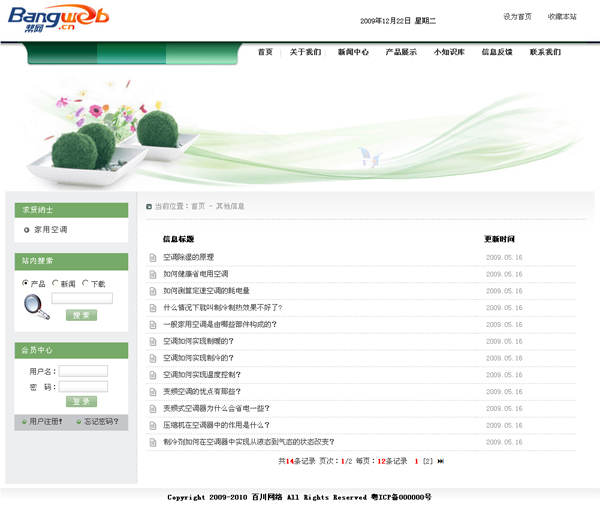600x505 pixels.
Task: Click the icon beside 当前位置 breadcrumb
Action: pyautogui.click(x=149, y=207)
